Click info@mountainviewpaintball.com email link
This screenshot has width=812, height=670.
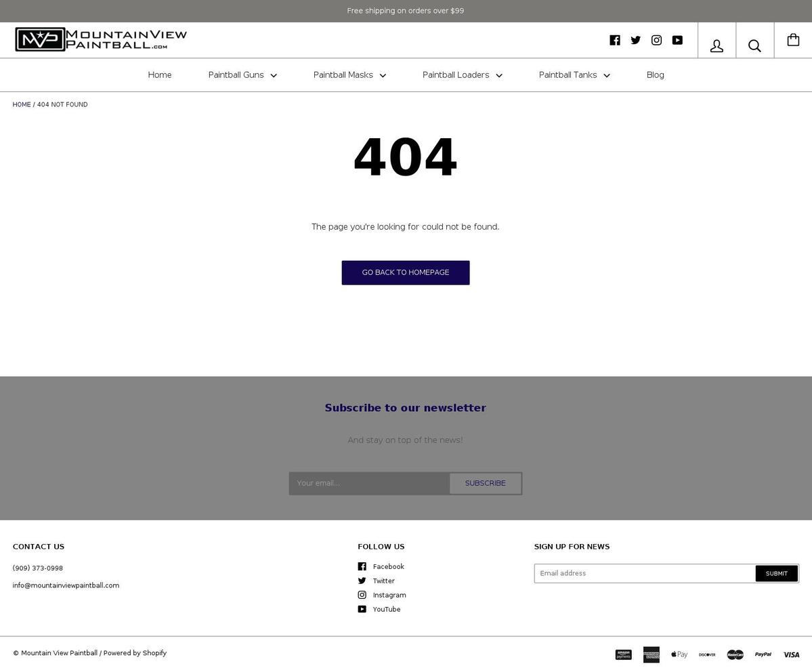66,585
